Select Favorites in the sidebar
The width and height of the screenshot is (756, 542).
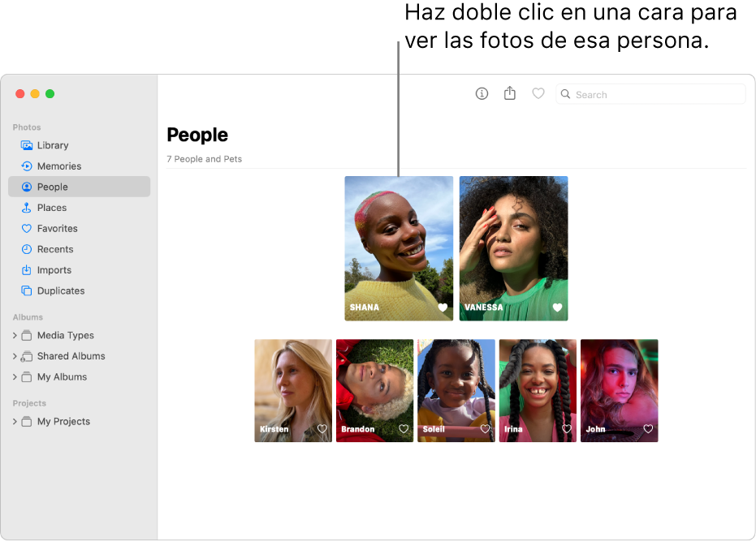(x=58, y=228)
